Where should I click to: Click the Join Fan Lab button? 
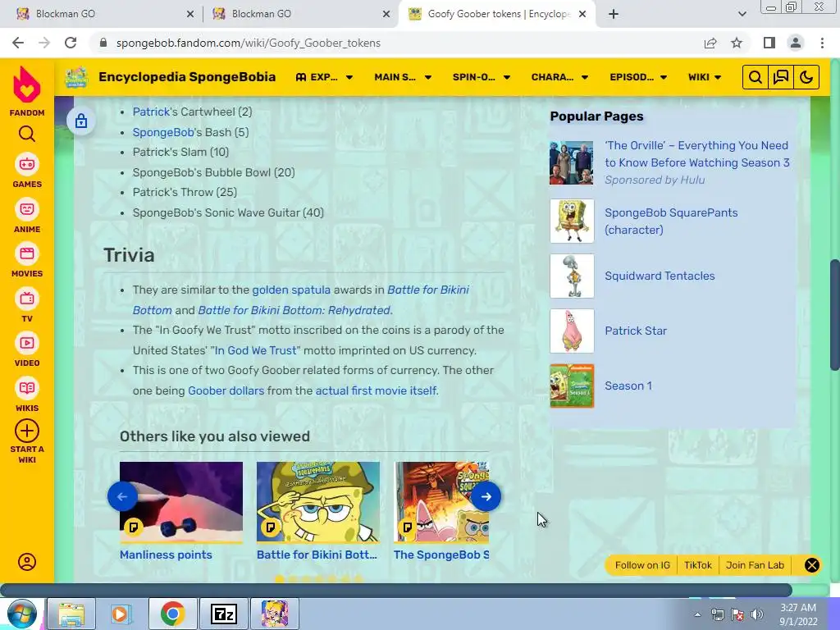[755, 565]
